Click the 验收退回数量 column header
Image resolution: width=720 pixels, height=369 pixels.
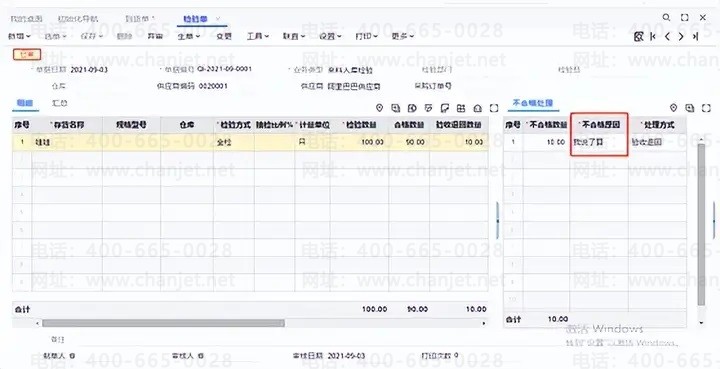click(x=459, y=125)
